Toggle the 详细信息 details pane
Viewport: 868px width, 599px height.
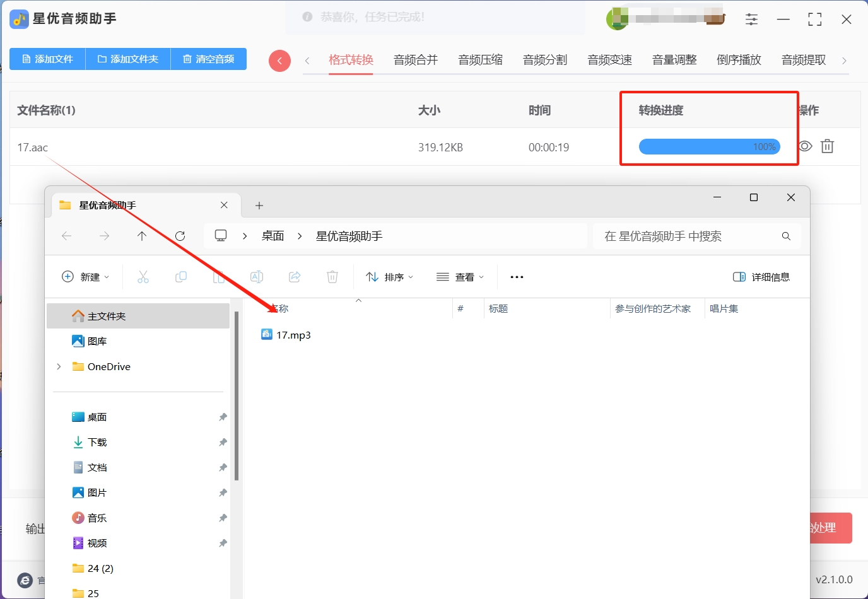[x=761, y=277]
